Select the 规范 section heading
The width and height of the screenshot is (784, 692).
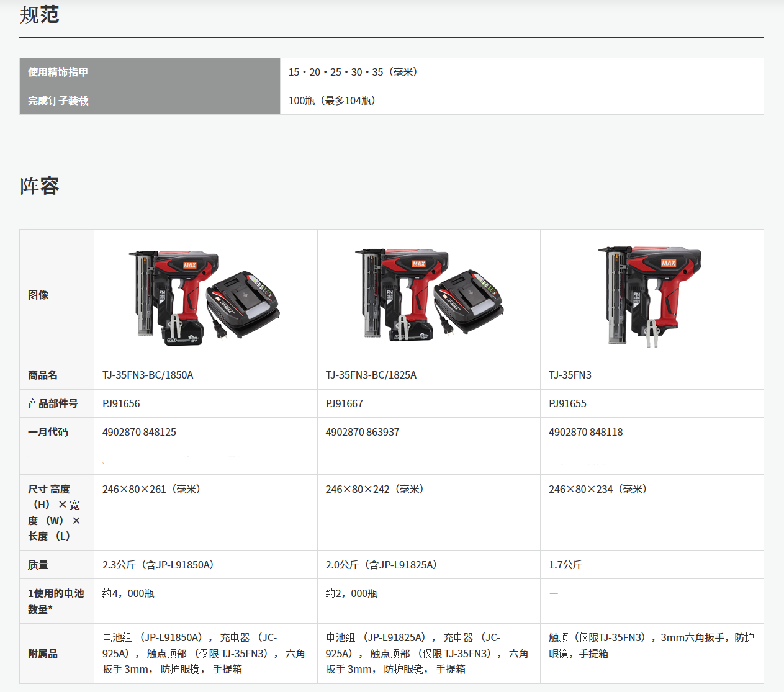pyautogui.click(x=39, y=14)
